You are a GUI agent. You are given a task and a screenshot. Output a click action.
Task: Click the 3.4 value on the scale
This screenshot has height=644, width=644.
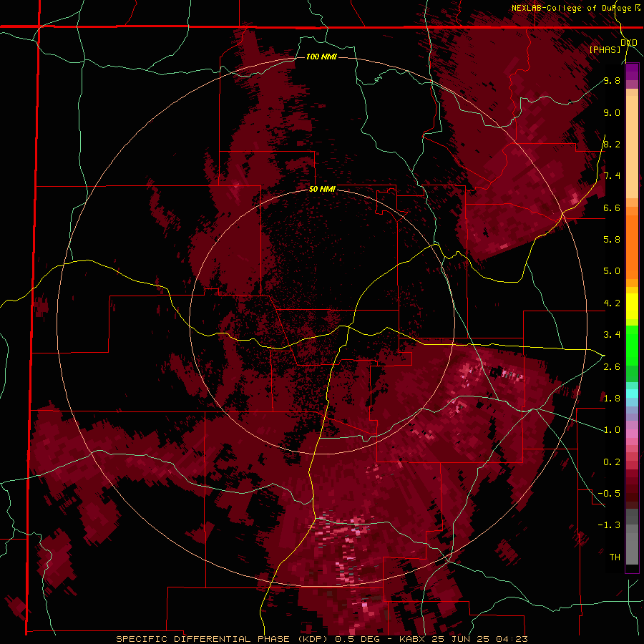click(612, 335)
